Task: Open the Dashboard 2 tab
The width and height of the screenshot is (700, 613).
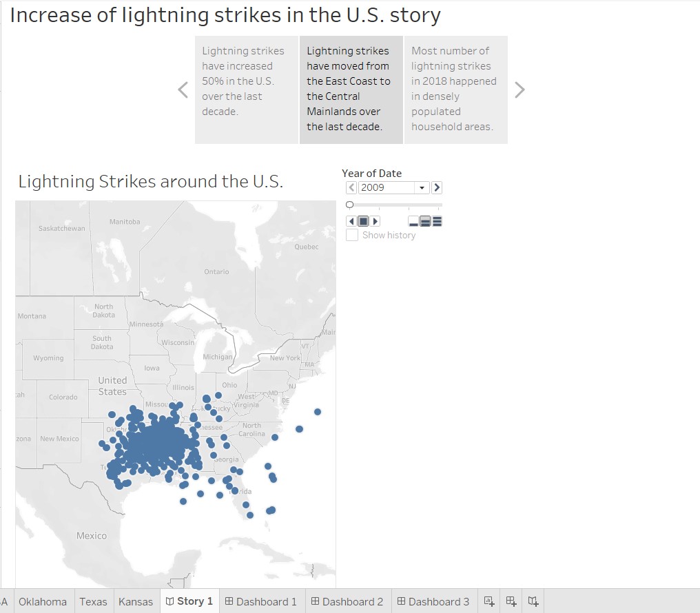Action: click(x=348, y=601)
